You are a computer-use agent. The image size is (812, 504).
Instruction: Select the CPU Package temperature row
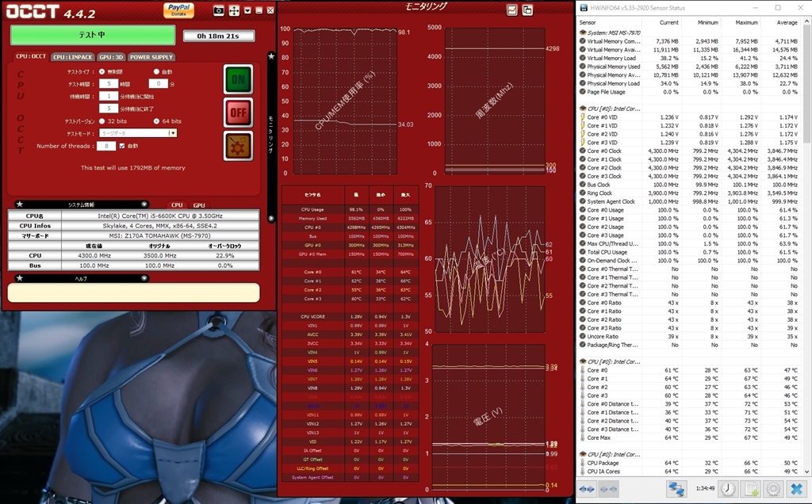(689, 463)
